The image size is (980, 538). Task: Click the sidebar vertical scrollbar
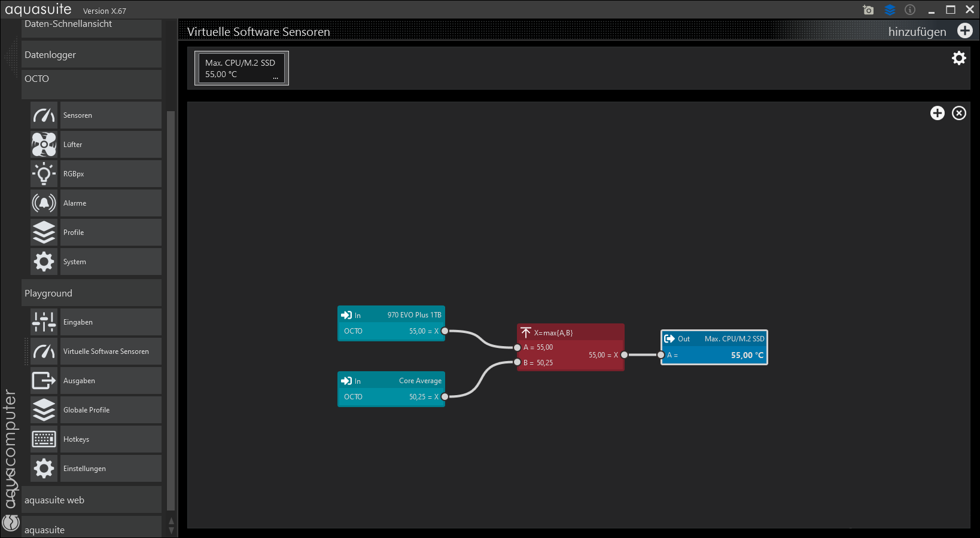tap(171, 299)
